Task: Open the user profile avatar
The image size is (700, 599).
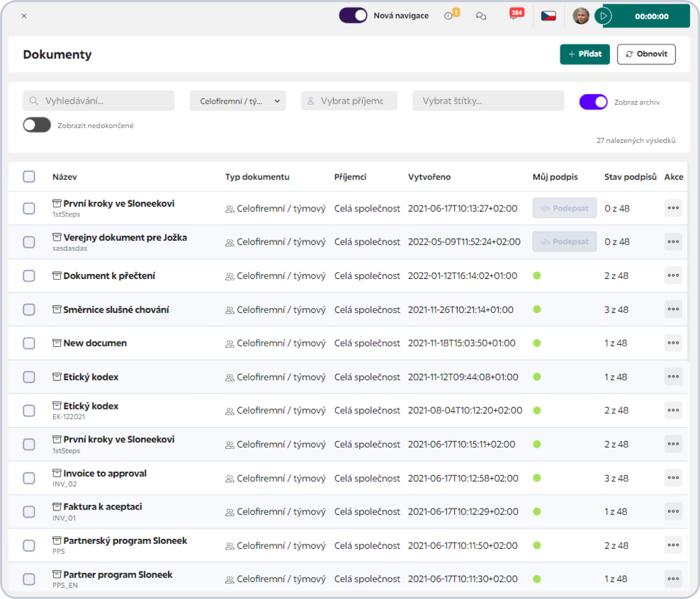Action: coord(581,16)
